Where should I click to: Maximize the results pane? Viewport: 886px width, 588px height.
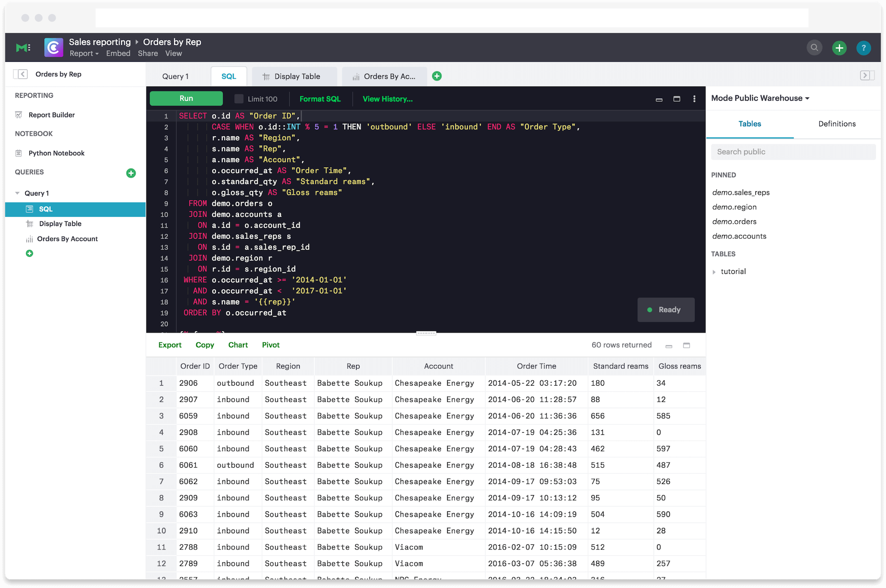[687, 345]
